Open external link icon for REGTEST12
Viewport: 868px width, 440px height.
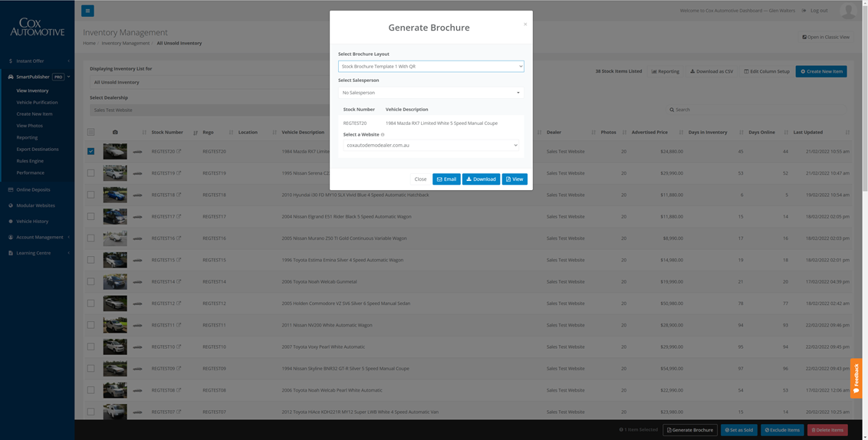pyautogui.click(x=179, y=304)
